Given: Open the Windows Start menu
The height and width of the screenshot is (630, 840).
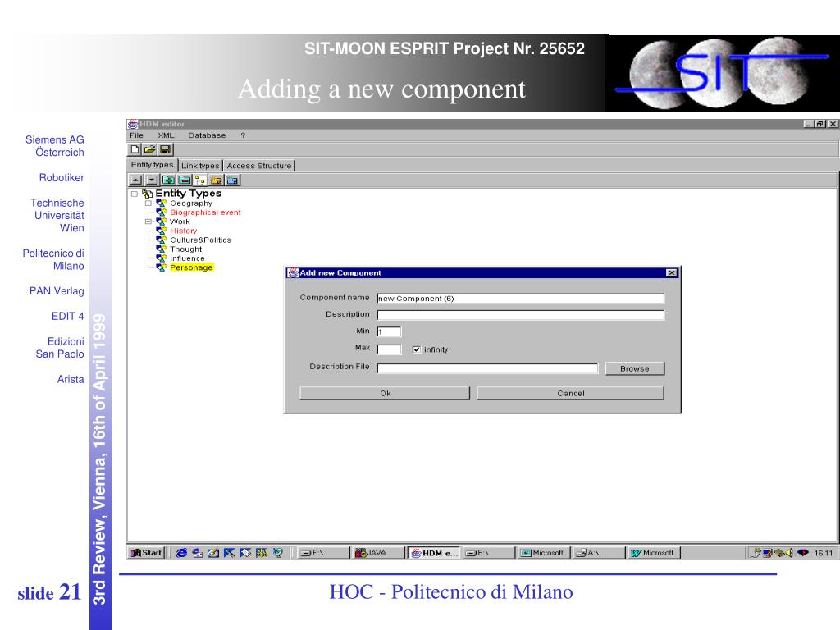Looking at the screenshot, I should click(146, 553).
